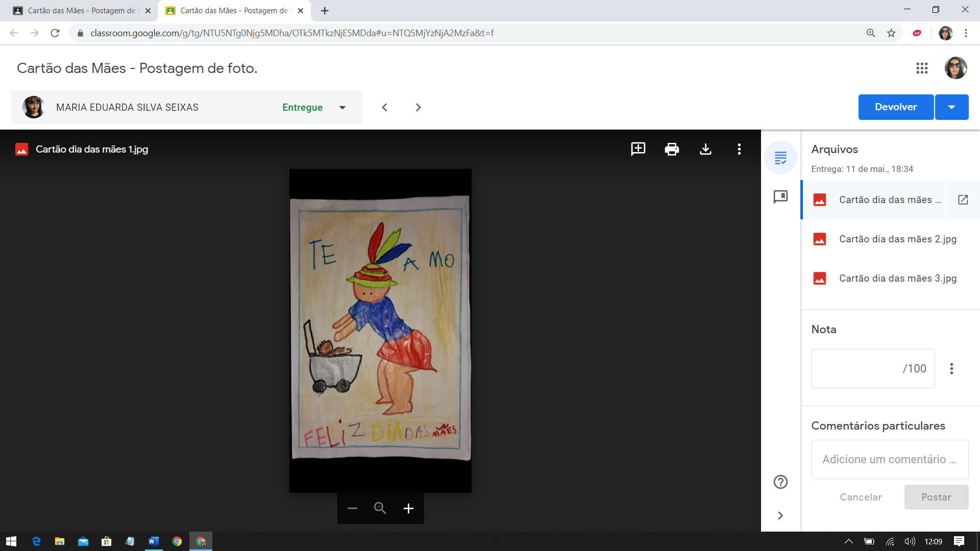Viewport: 980px width, 551px height.
Task: Open the Windows notification center
Action: (959, 541)
